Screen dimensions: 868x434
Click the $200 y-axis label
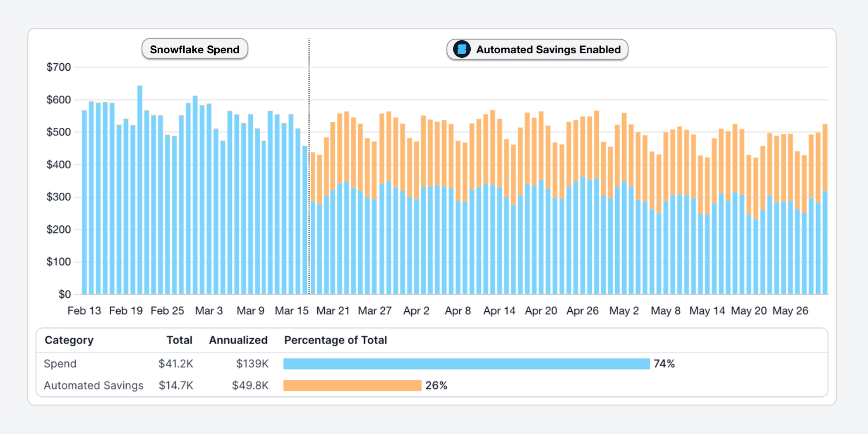[x=59, y=229]
